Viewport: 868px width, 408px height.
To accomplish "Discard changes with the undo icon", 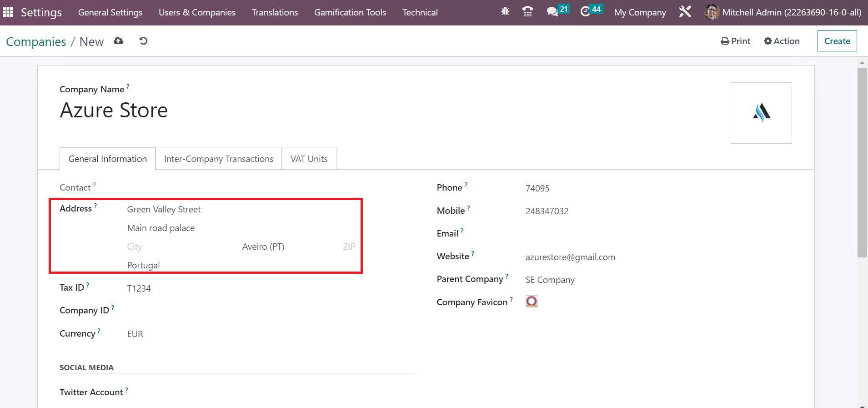I will coord(143,41).
